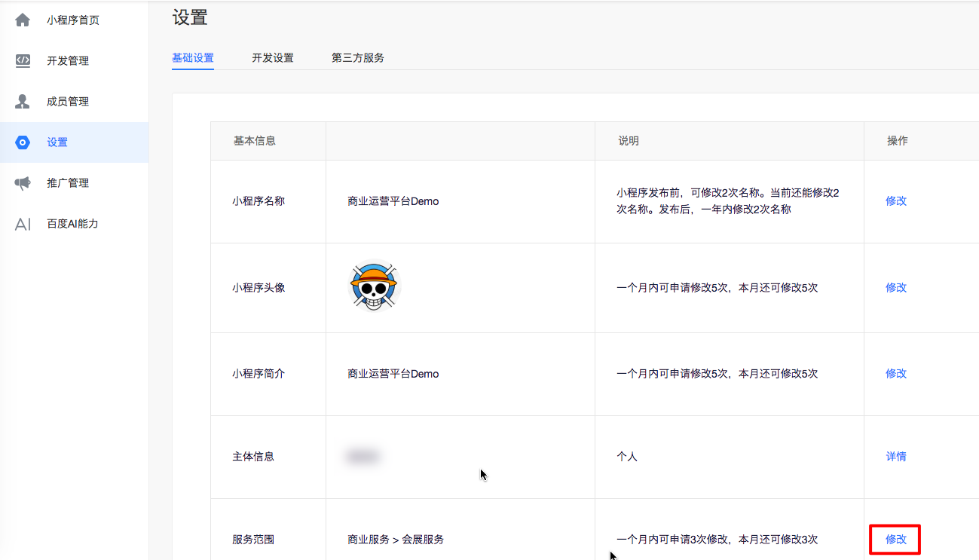Open 详情 for 主体信息
The image size is (979, 560).
[896, 457]
